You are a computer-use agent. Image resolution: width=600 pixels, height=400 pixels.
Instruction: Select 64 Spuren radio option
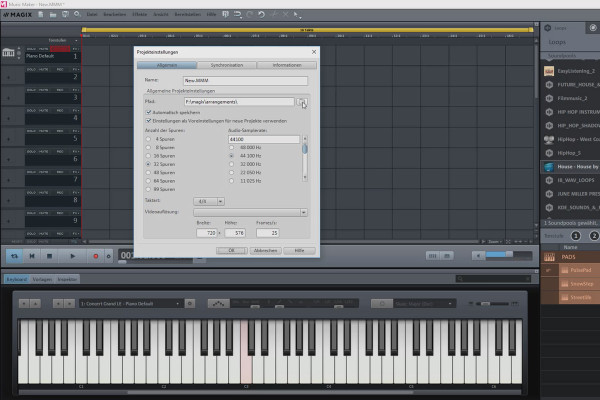[x=148, y=181]
